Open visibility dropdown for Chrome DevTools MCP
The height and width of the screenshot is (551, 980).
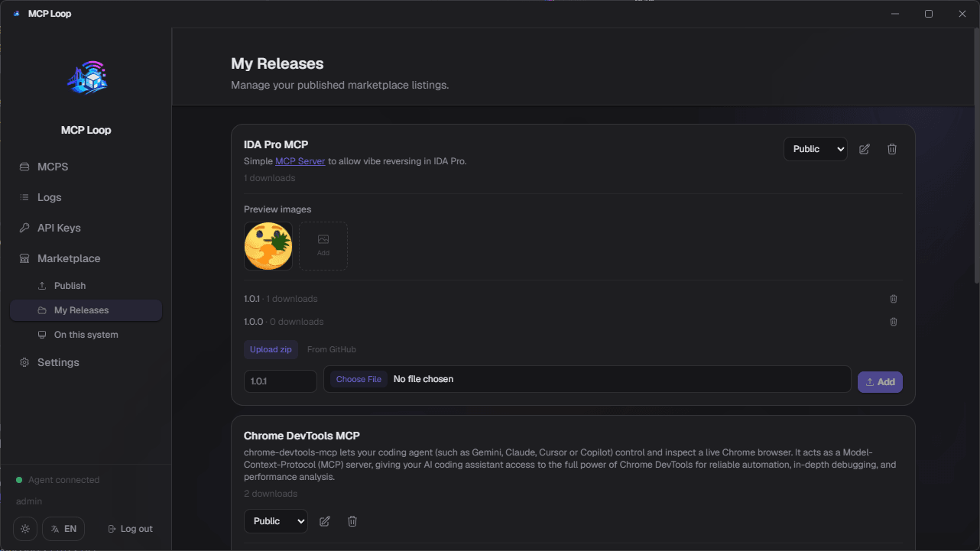(276, 521)
